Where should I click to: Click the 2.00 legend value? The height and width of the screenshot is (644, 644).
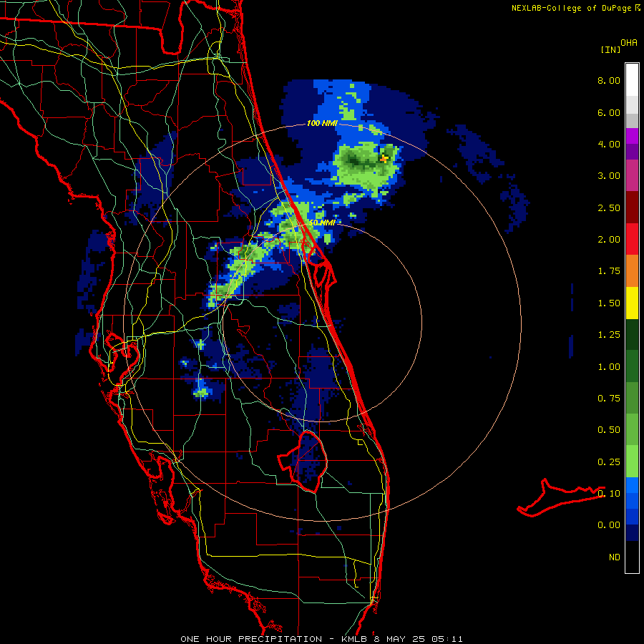(609, 240)
